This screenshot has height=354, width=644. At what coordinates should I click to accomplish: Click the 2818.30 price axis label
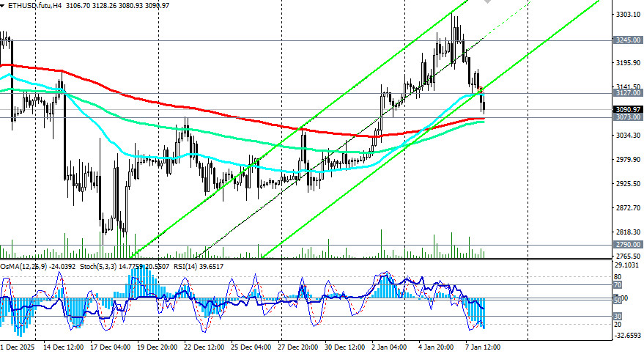[629, 232]
